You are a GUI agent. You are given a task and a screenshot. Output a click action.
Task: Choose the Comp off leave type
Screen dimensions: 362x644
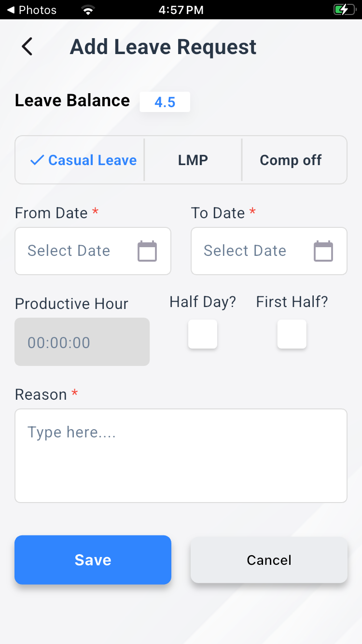pos(291,160)
